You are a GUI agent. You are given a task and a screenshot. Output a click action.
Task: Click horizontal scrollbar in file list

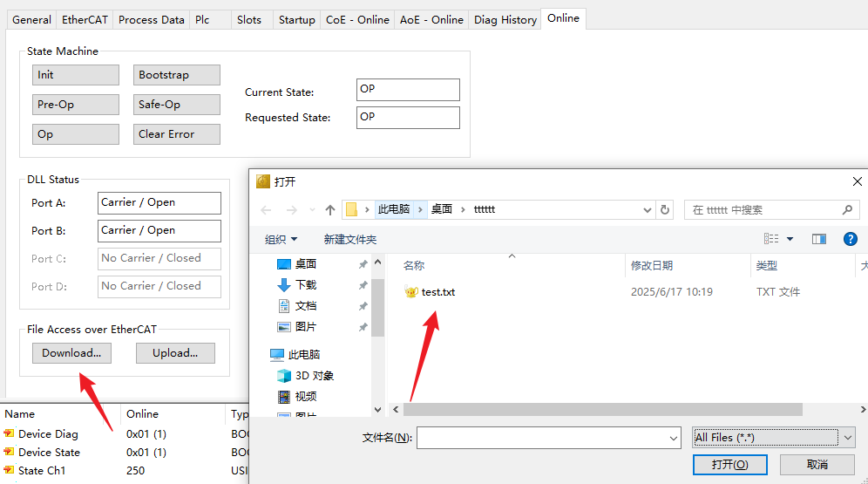pyautogui.click(x=602, y=409)
